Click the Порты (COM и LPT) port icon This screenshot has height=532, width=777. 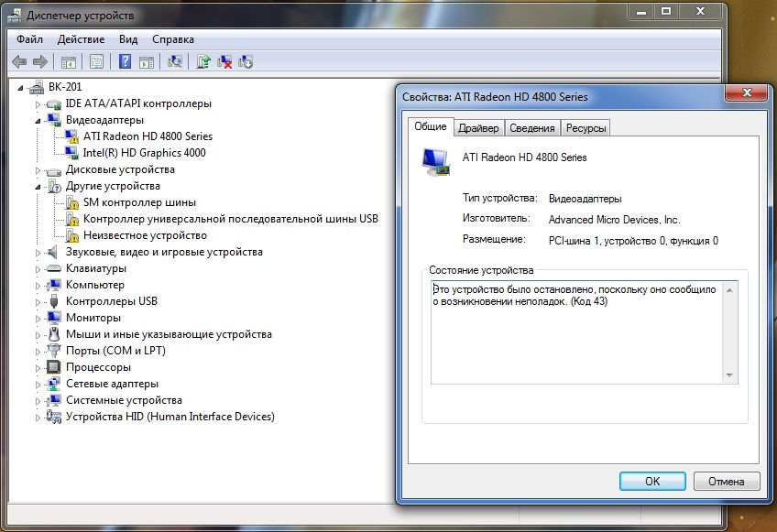pyautogui.click(x=53, y=350)
